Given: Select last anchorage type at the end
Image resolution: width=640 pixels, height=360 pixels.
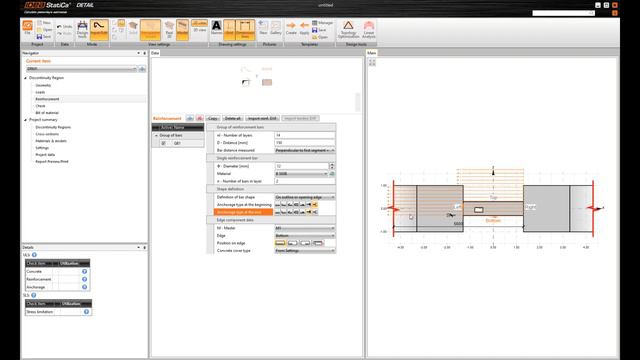Looking at the screenshot, I should [315, 212].
